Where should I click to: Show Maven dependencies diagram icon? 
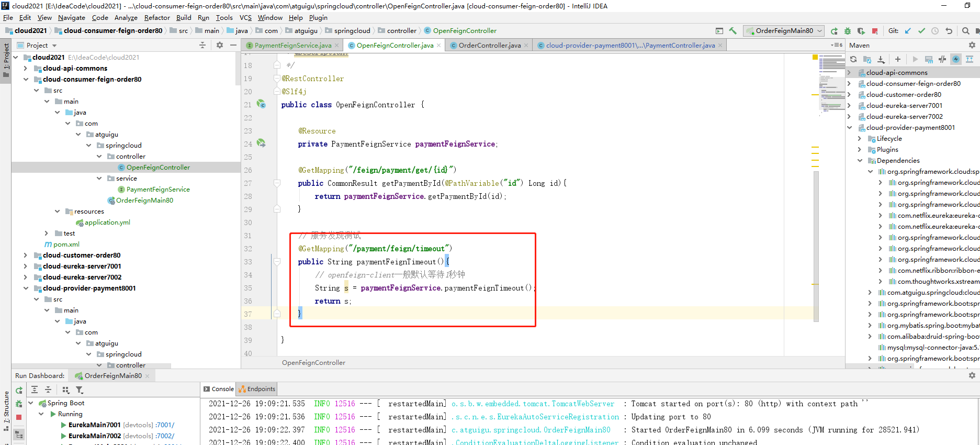(970, 59)
